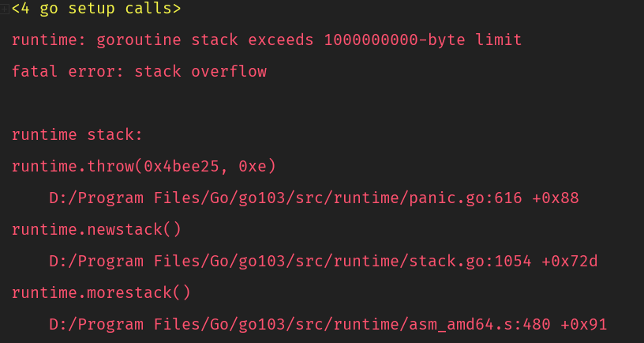
Task: Click the word 'limit' ending the first error line
Action: (499, 40)
